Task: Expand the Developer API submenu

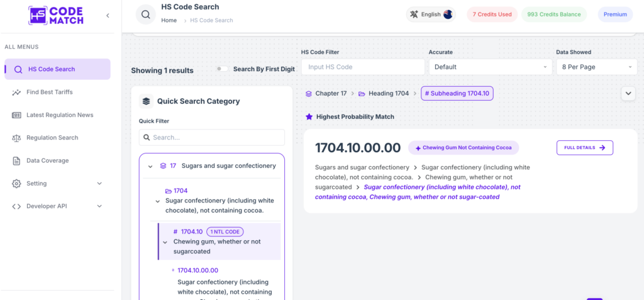Action: tap(57, 206)
